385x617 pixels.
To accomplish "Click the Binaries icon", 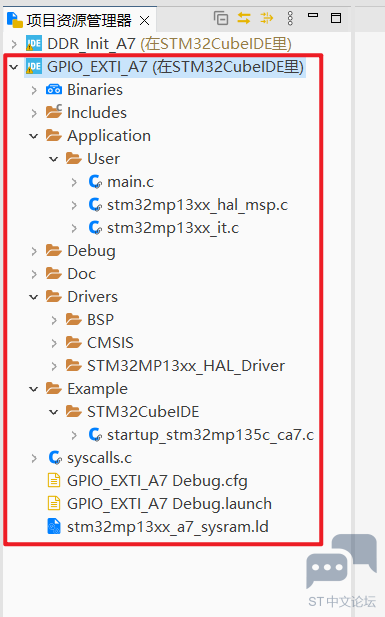I will click(54, 90).
